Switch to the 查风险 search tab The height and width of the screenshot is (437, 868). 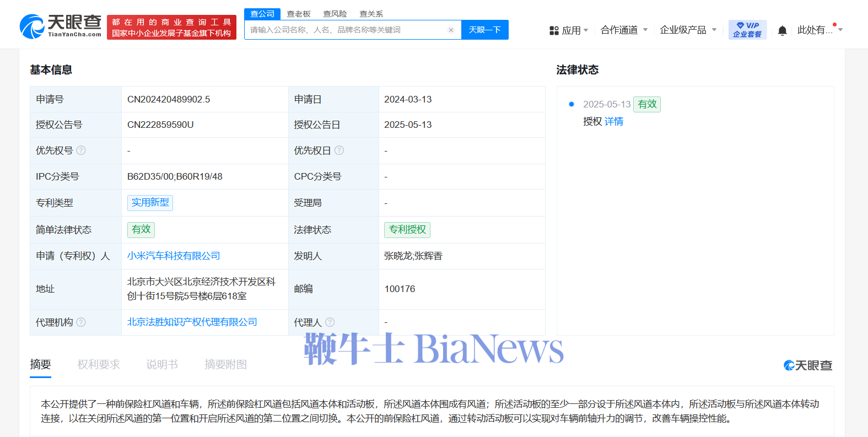[x=335, y=14]
